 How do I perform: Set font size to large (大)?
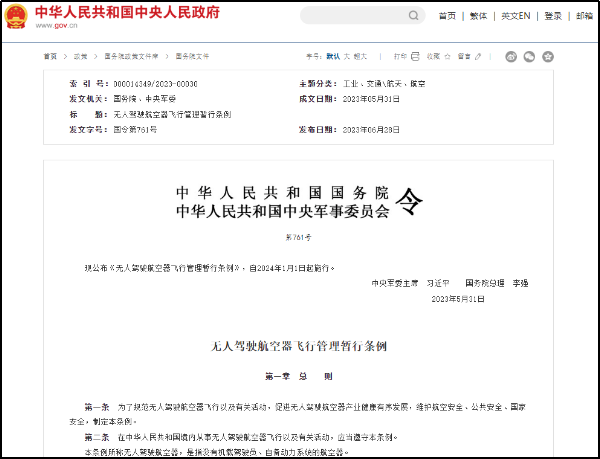tap(347, 57)
